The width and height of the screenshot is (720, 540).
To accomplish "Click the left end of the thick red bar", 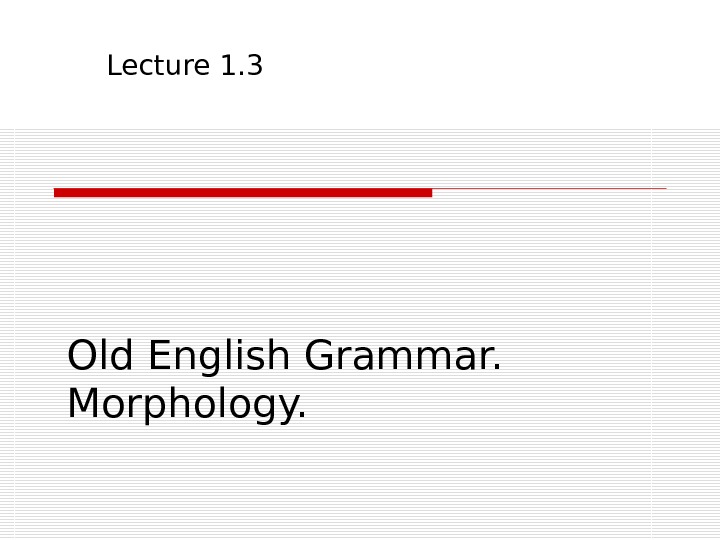I will (58, 192).
